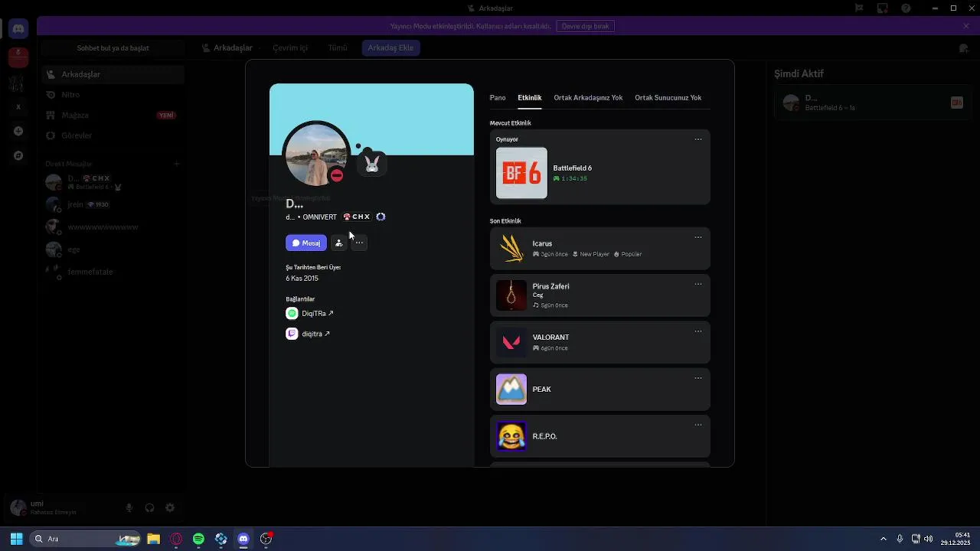Dismiss the streamer mode banner with X

tap(966, 26)
